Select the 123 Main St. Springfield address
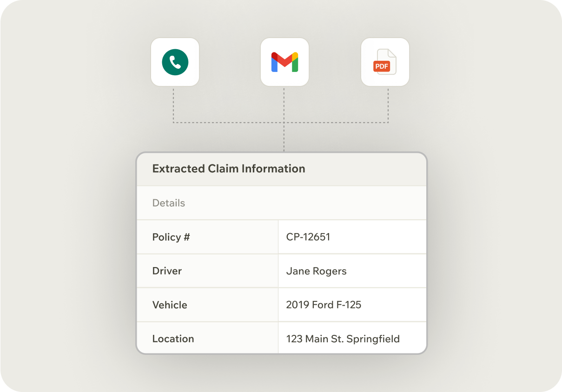This screenshot has width=562, height=392. pos(343,339)
